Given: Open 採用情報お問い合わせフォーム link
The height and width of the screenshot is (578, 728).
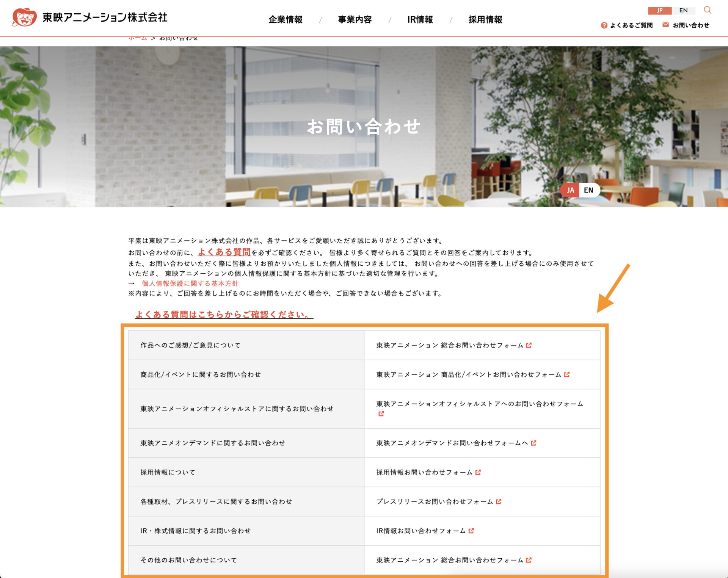Looking at the screenshot, I should coord(424,472).
